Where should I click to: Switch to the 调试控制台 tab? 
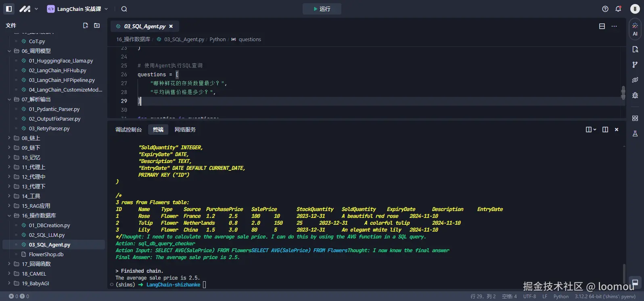[128, 130]
